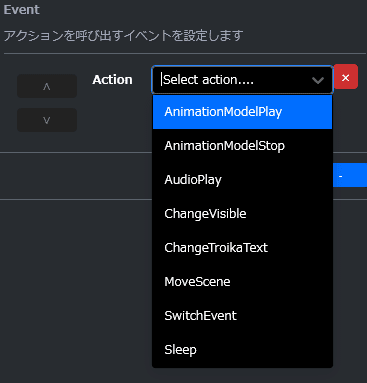Click the divider line below the description

(185, 53)
